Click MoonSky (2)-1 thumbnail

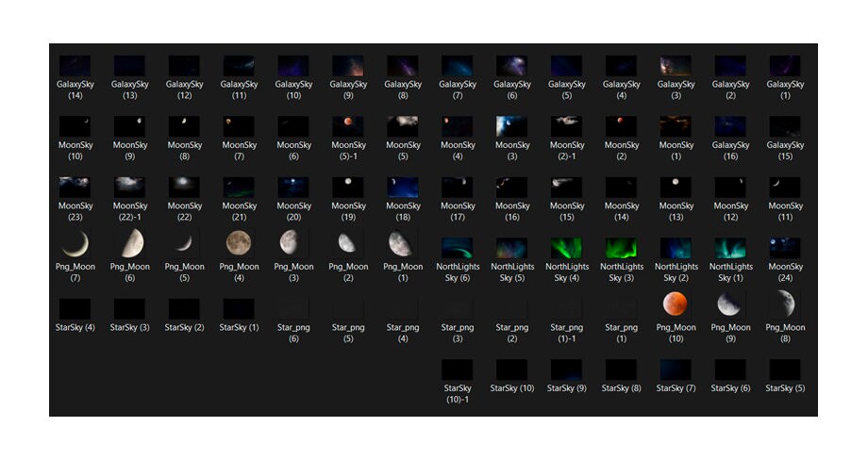[x=566, y=126]
